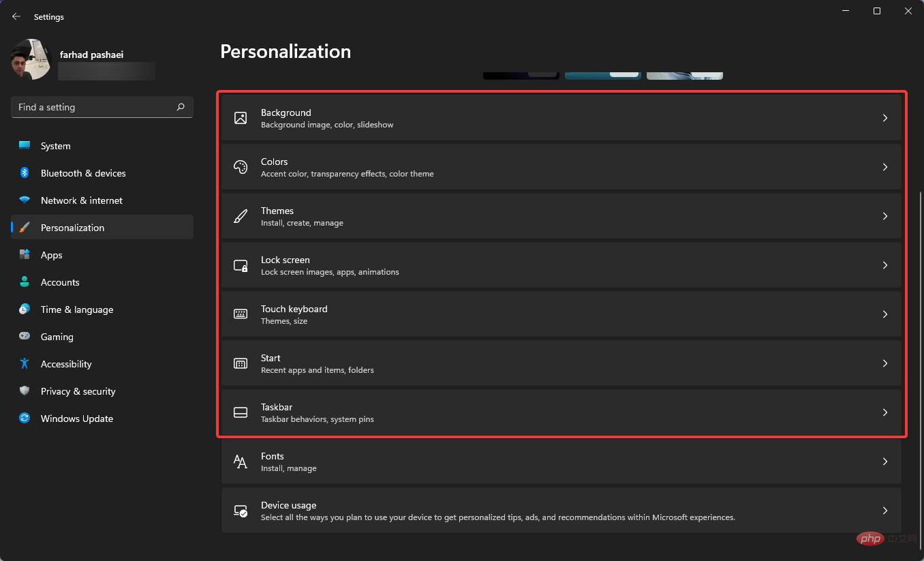The width and height of the screenshot is (924, 561).
Task: Click the Lock screen icon
Action: (x=241, y=265)
